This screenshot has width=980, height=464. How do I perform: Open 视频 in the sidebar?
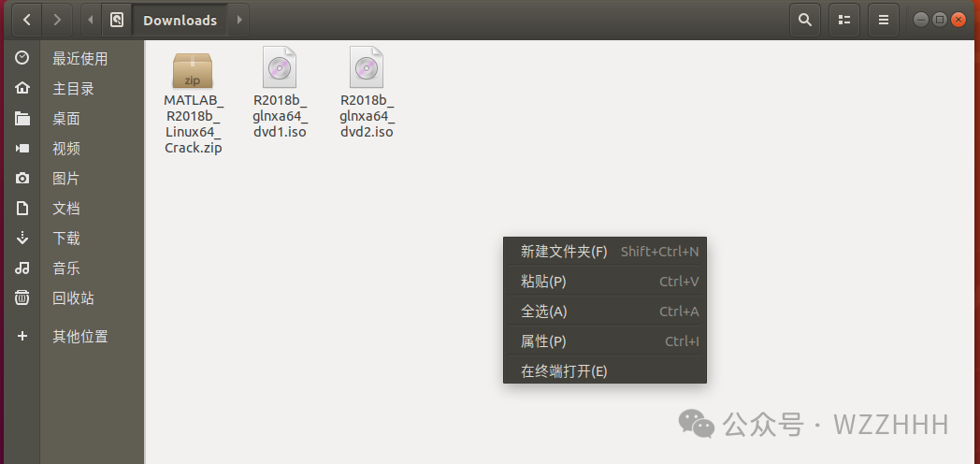click(66, 149)
